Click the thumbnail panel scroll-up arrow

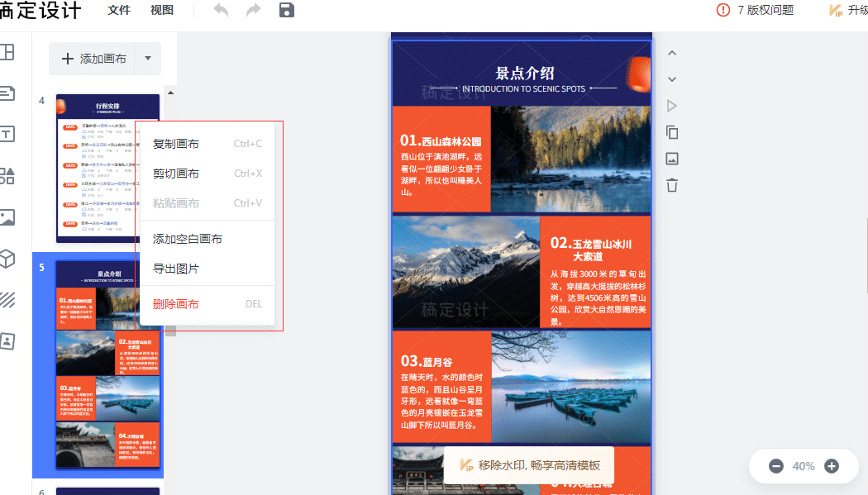pyautogui.click(x=170, y=93)
